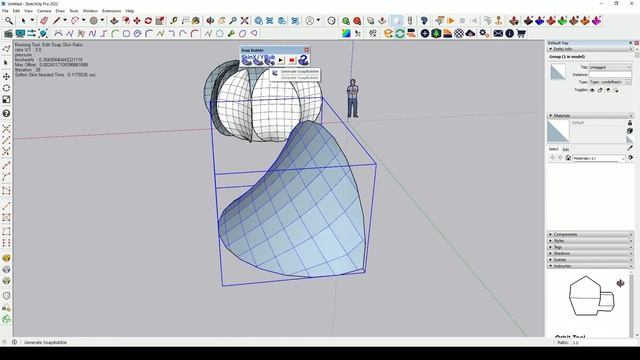The width and height of the screenshot is (640, 360).
Task: Select the Tape Measure tool in top toolbar
Action: [x=174, y=21]
